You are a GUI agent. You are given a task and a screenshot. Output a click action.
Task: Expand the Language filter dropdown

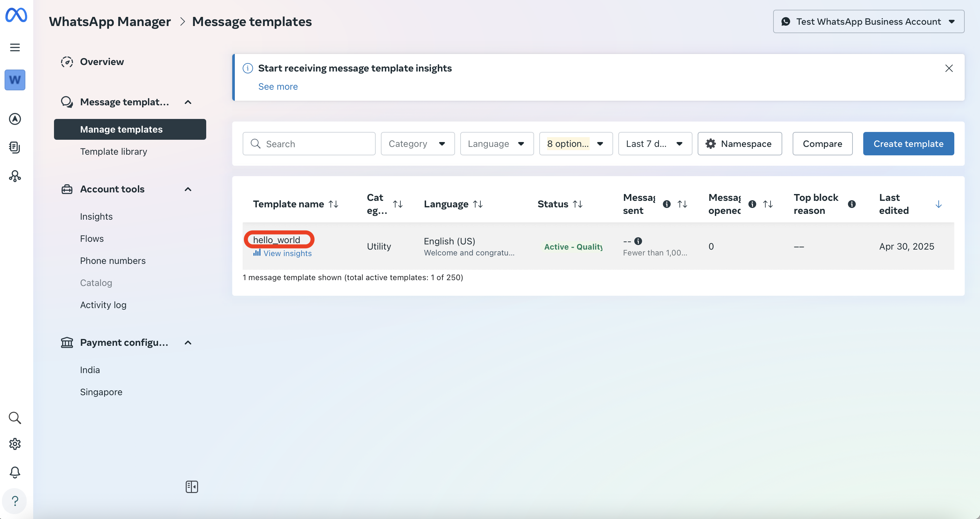pos(496,144)
